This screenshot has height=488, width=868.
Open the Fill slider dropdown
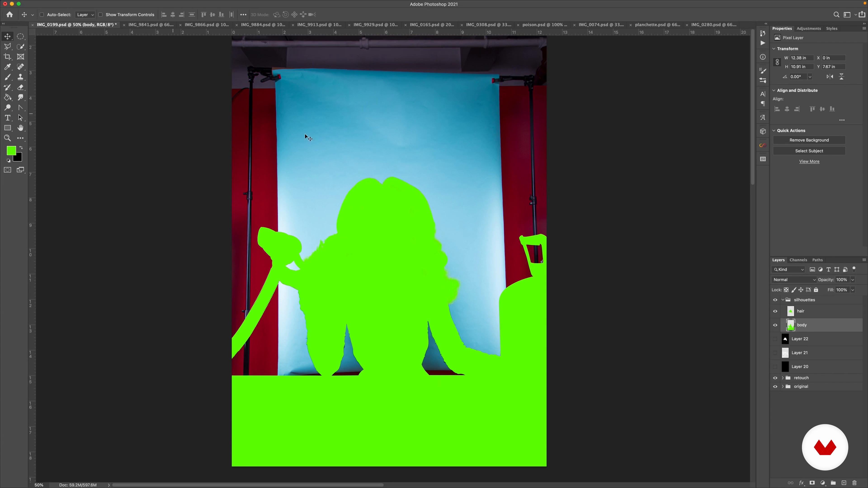(x=853, y=290)
